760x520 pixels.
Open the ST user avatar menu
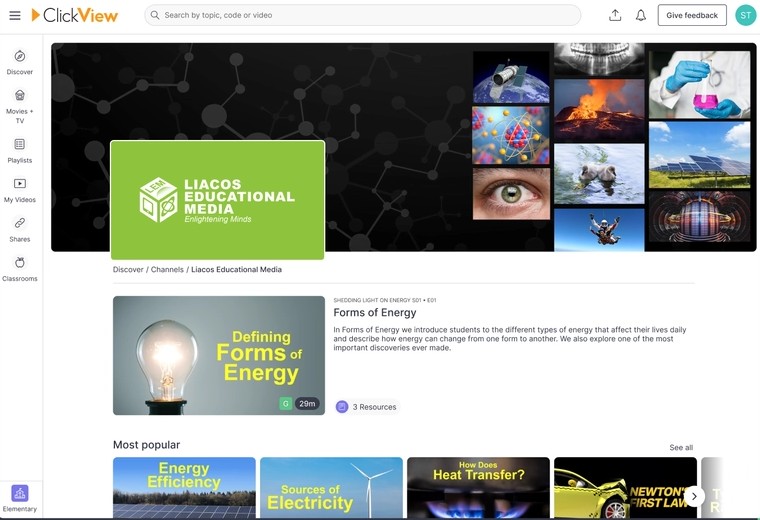pos(745,16)
